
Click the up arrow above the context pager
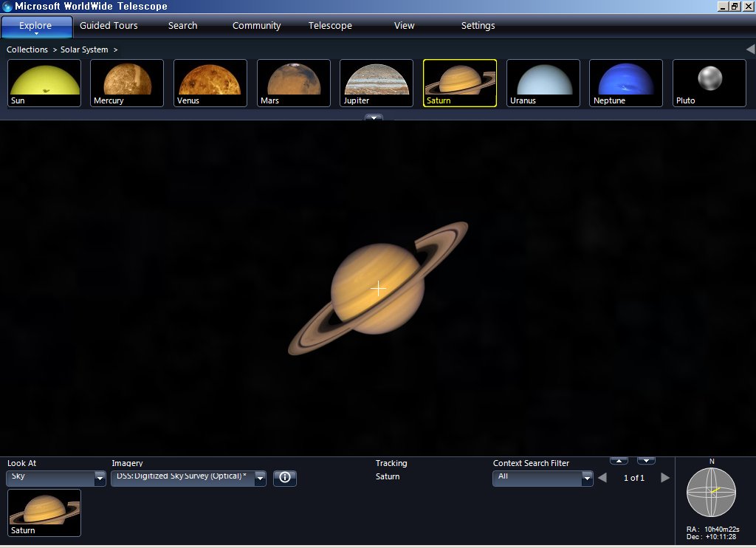click(x=619, y=460)
